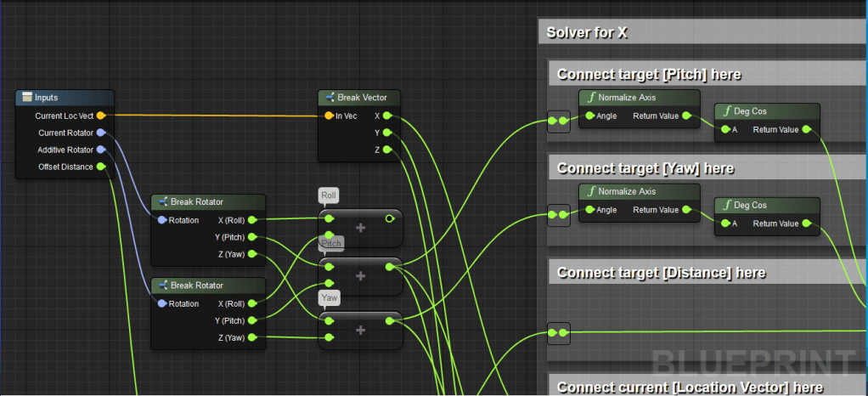Click the plus symbol on the Roll add node
The width and height of the screenshot is (868, 396).
point(360,228)
